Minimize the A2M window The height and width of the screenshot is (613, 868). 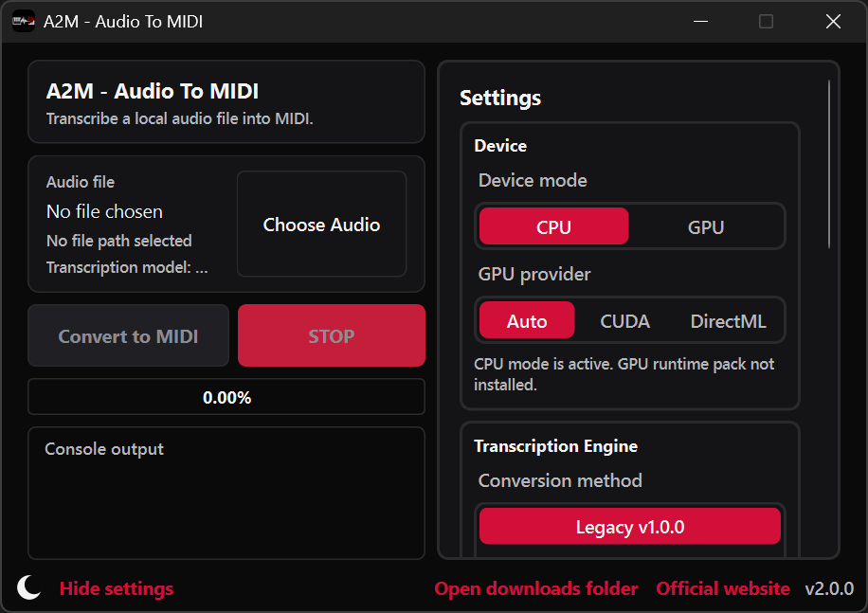click(x=701, y=21)
